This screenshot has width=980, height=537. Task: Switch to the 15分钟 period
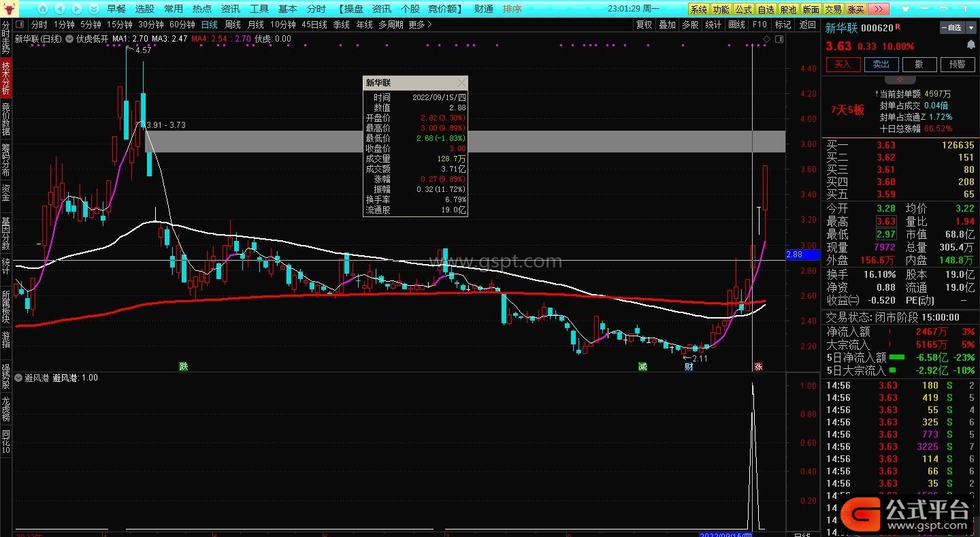pyautogui.click(x=120, y=25)
